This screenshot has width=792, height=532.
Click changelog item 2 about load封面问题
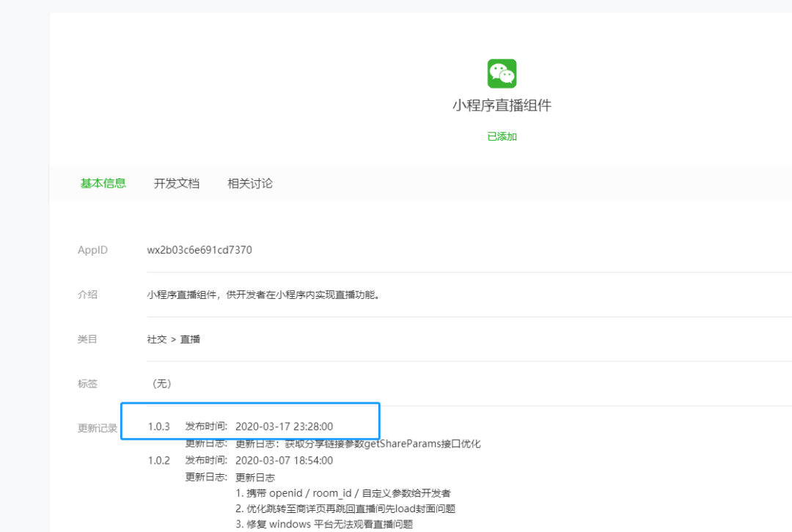coord(345,509)
